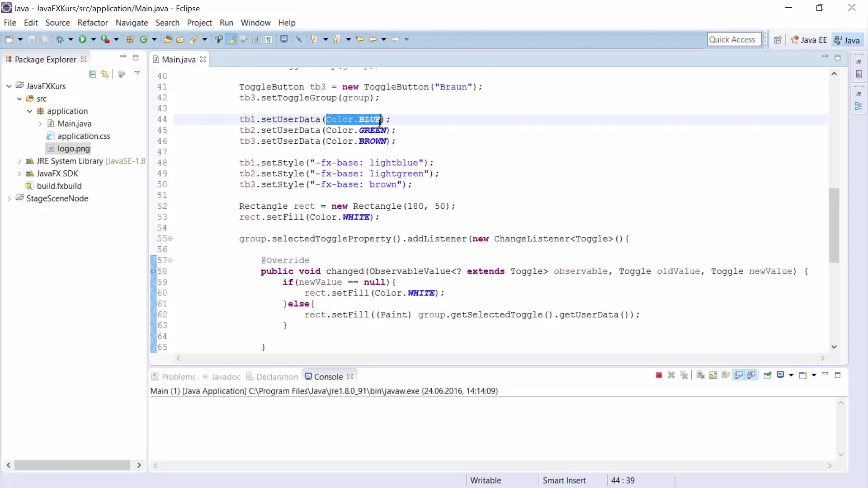
Task: Switch to the Javadoc tab
Action: [x=222, y=376]
